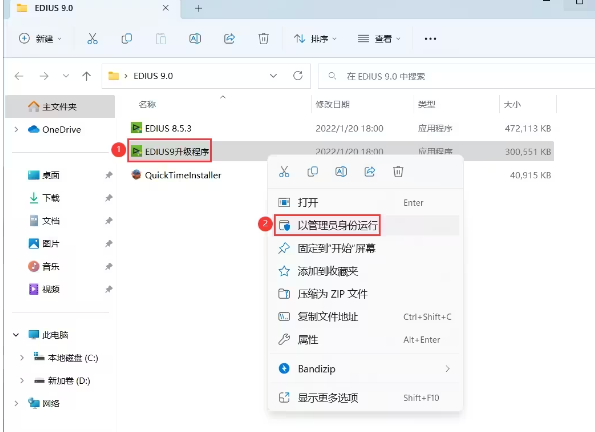
Task: Click the Paste icon in the Explorer toolbar
Action: [x=161, y=39]
